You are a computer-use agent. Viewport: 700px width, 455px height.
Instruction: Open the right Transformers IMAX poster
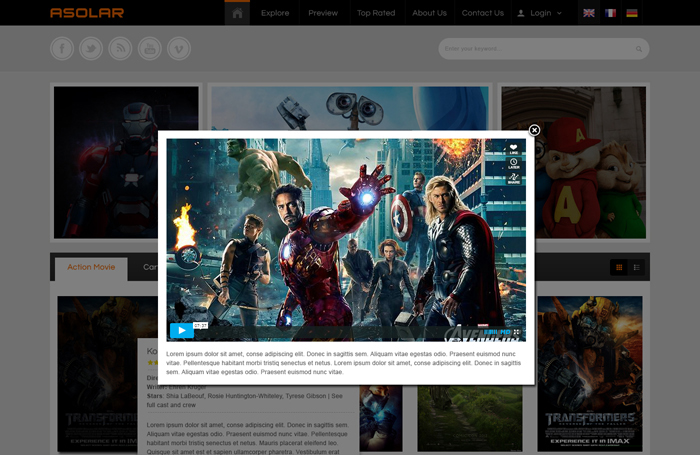pyautogui.click(x=590, y=373)
